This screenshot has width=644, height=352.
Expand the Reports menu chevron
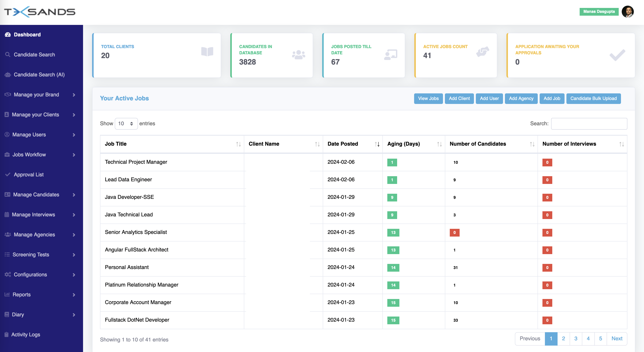[x=74, y=295]
